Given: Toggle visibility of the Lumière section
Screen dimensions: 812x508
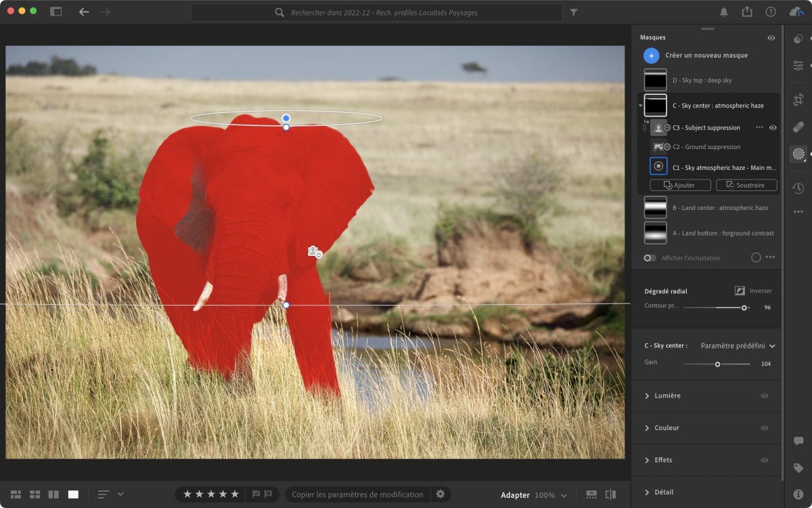Looking at the screenshot, I should pyautogui.click(x=764, y=396).
